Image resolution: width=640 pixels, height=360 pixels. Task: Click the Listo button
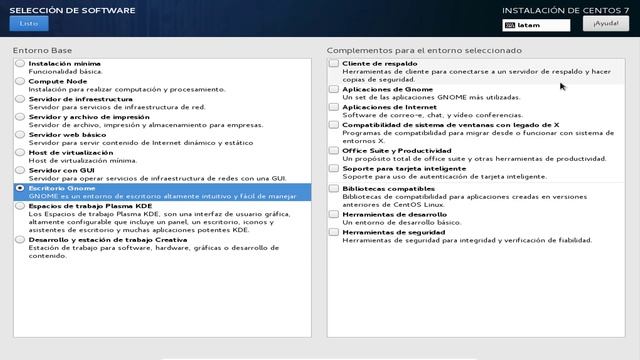pos(29,23)
